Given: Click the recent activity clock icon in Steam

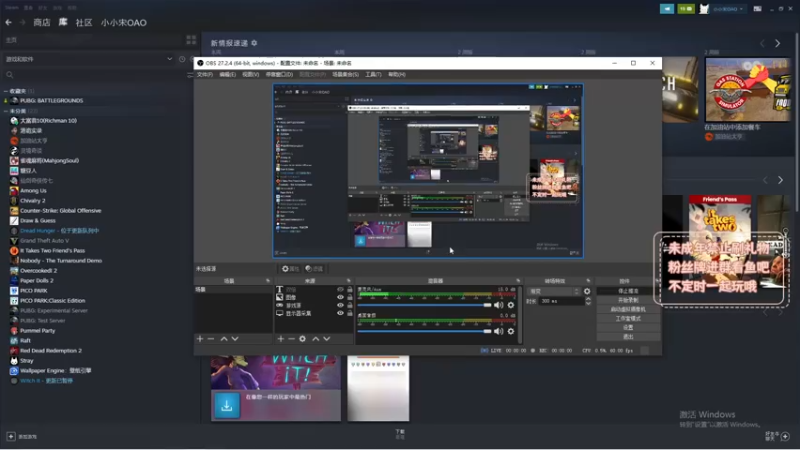Looking at the screenshot, I should [182, 59].
